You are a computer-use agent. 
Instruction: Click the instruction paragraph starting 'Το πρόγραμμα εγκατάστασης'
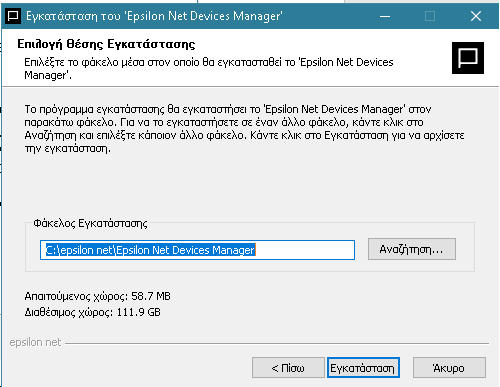tap(244, 129)
